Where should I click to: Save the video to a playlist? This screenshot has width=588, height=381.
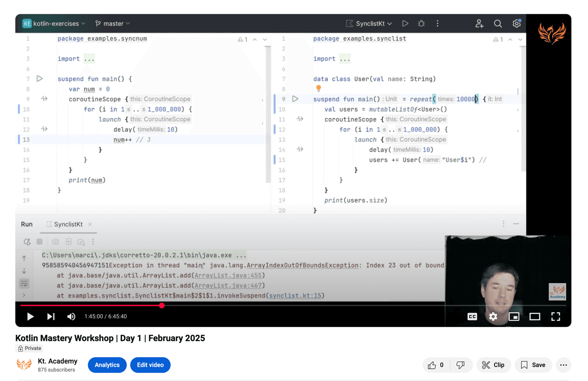pyautogui.click(x=533, y=365)
